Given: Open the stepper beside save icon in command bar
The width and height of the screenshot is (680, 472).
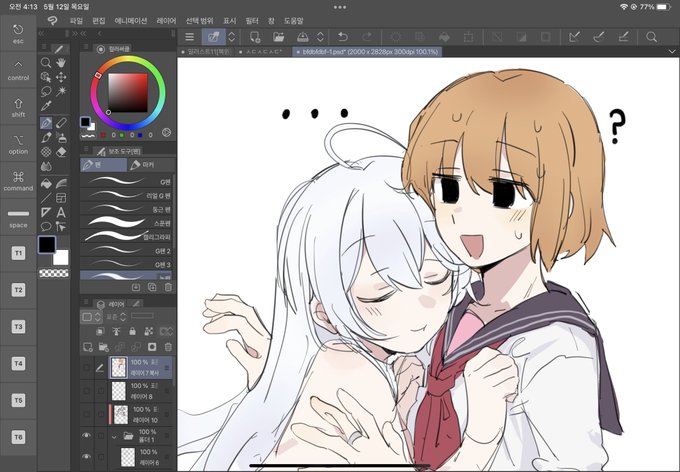Looking at the screenshot, I should coord(320,37).
